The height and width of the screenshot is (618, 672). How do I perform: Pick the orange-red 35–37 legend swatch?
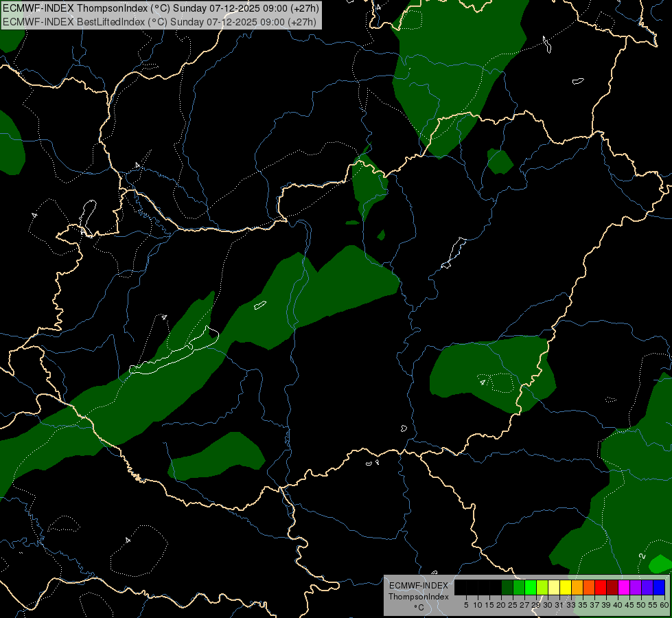point(589,587)
